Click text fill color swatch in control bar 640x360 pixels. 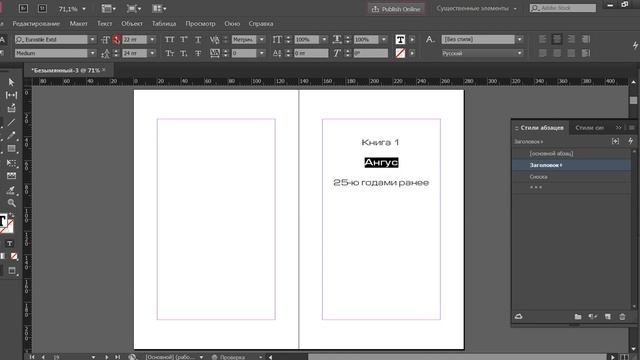[x=400, y=39]
